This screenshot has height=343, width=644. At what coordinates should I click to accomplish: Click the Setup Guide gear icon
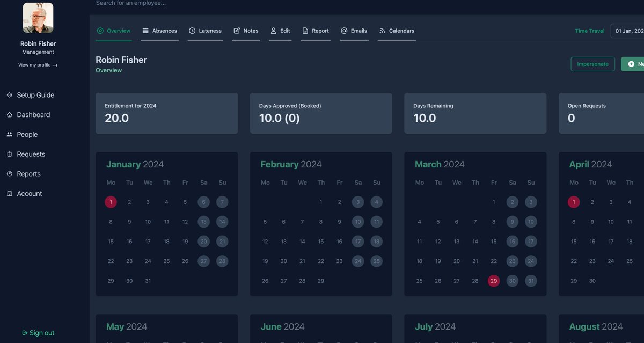pos(9,95)
